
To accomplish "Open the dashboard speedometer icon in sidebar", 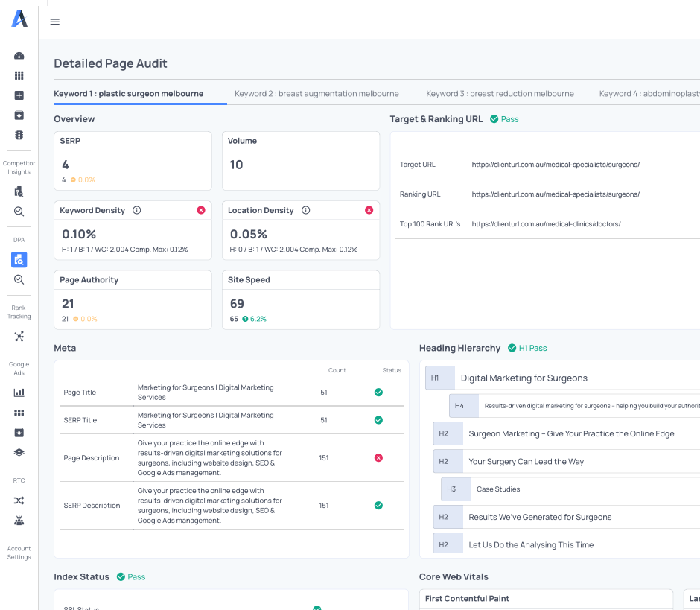I will coord(19,56).
